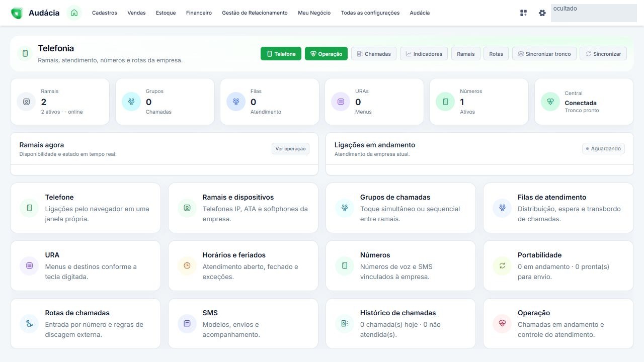Click the ocultado user field in header
644x362 pixels.
click(x=594, y=13)
